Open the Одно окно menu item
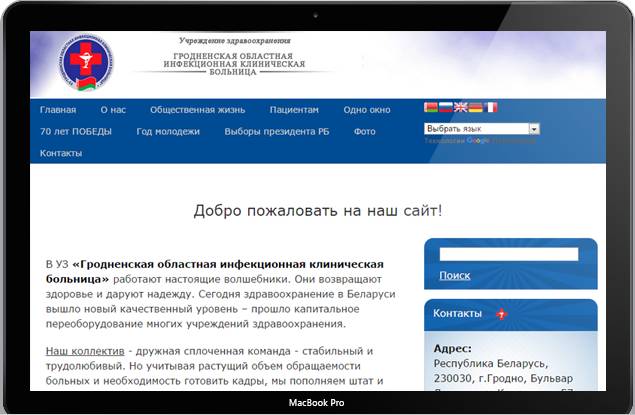Viewport: 635px width, 415px height. coord(367,110)
